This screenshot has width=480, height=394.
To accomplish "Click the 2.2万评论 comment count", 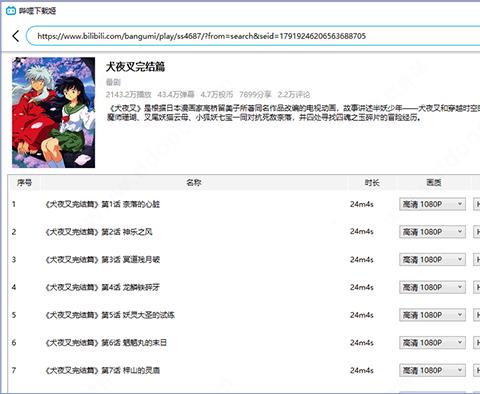I will [x=294, y=95].
